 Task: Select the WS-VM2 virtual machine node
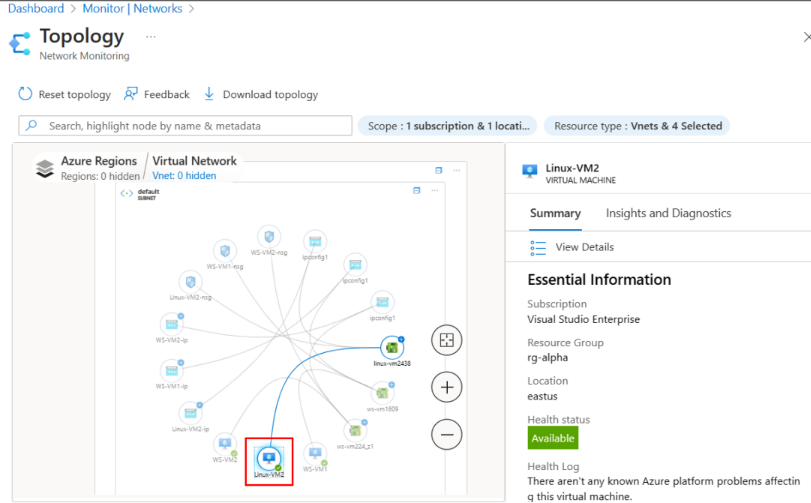225,444
